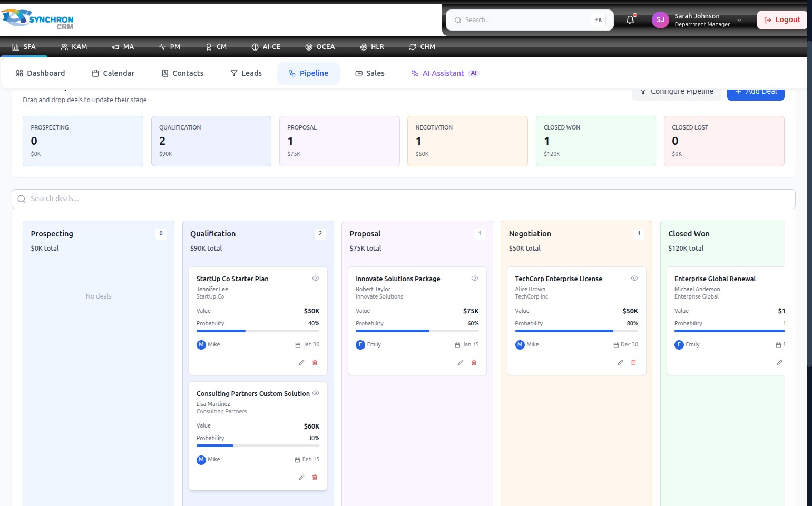
Task: Open the Configure Pipeline options
Action: click(677, 92)
